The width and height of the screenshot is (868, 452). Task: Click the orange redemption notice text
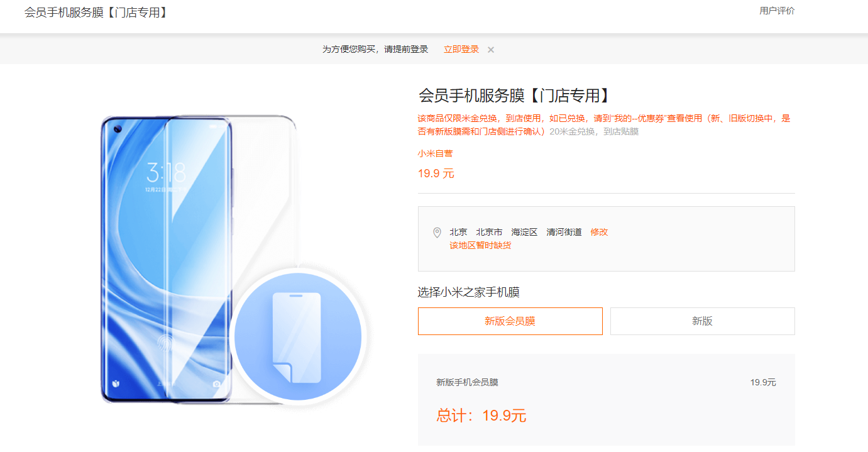604,124
